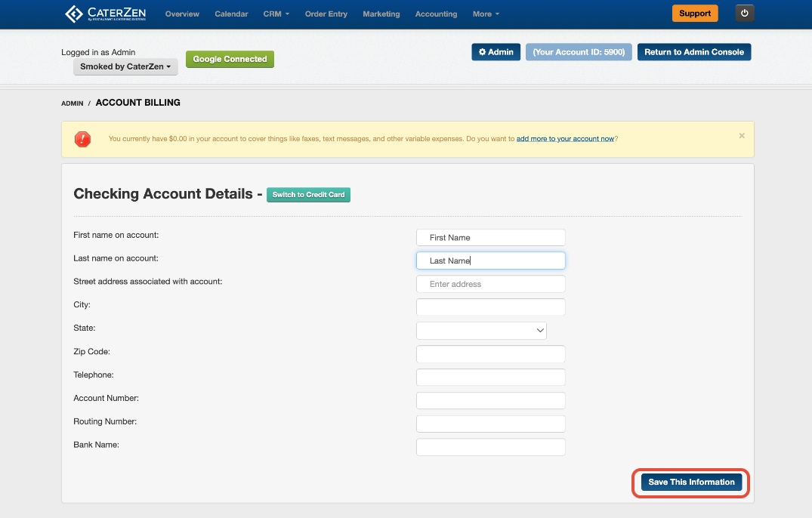Dismiss the yellow balance warning banner
This screenshot has height=518, width=812.
[x=742, y=136]
